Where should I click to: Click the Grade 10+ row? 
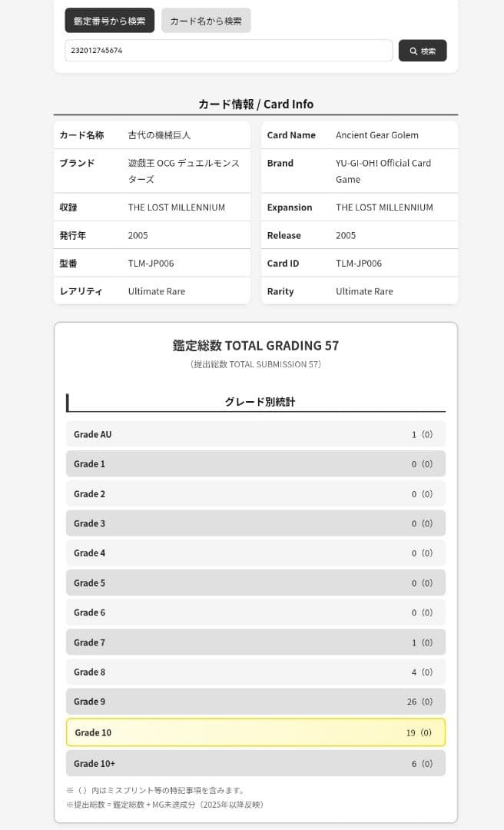tap(255, 763)
